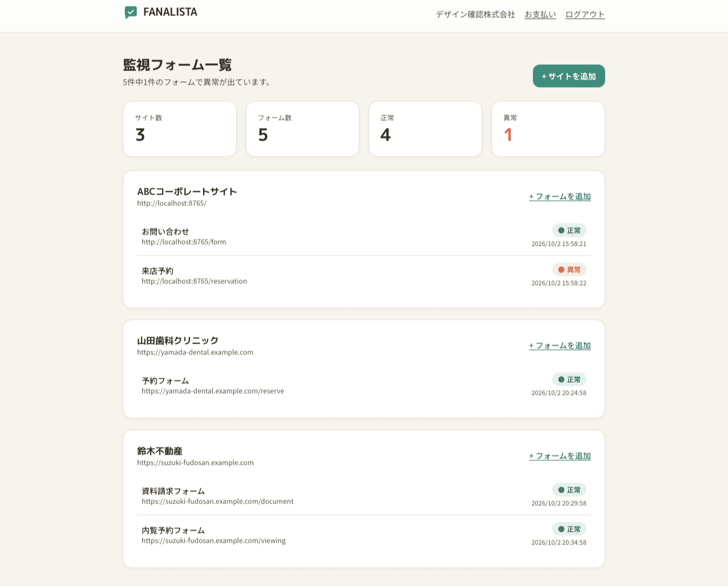This screenshot has height=586, width=728.
Task: Select the 内覧予約フォーム form name
Action: coord(173,530)
